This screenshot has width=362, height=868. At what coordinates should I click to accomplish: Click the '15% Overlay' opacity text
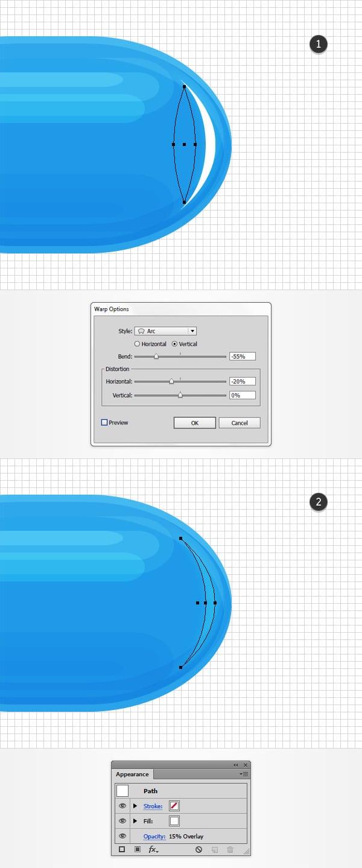186,837
